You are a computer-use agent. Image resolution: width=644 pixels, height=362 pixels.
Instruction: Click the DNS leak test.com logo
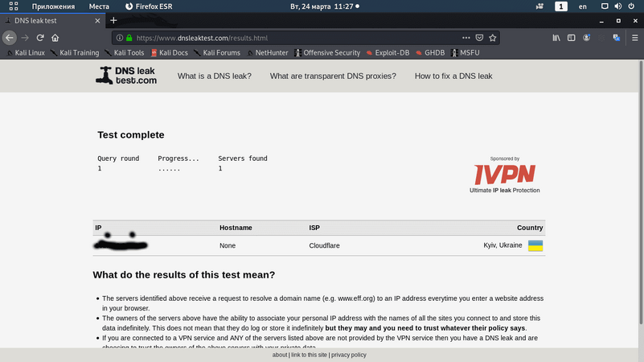coord(126,76)
